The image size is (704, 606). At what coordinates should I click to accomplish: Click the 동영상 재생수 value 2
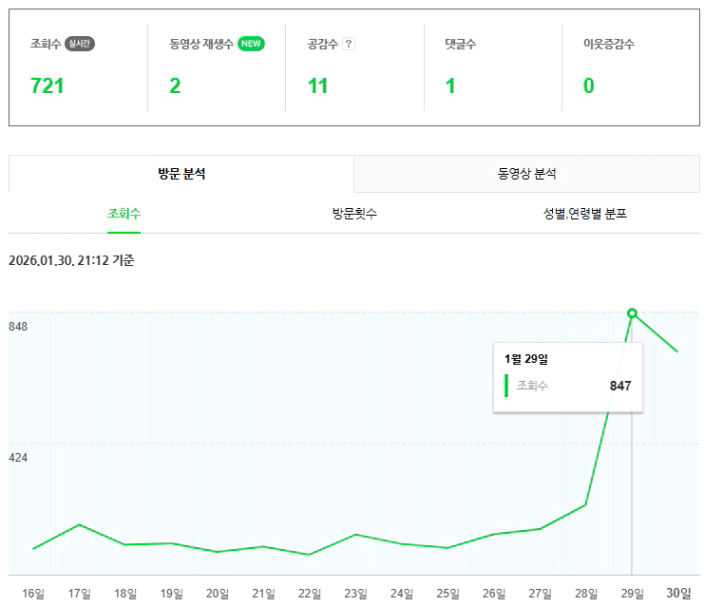point(175,86)
